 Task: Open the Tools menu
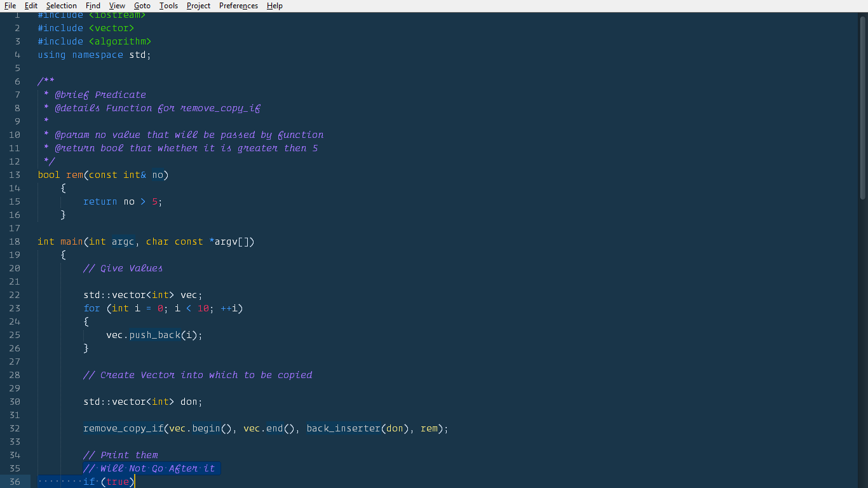pyautogui.click(x=168, y=6)
